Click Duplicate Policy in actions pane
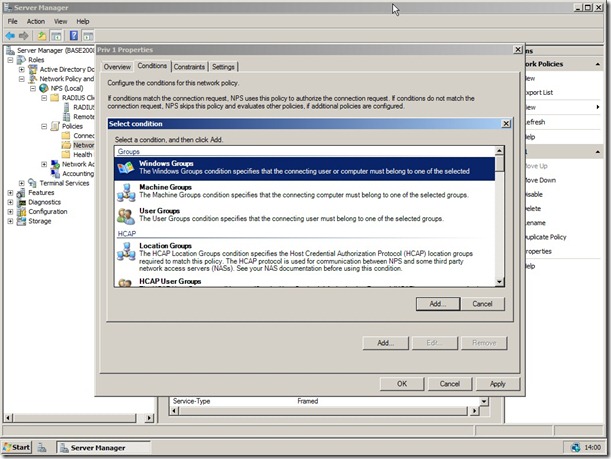Screen dimensions: 611x459 [545, 237]
